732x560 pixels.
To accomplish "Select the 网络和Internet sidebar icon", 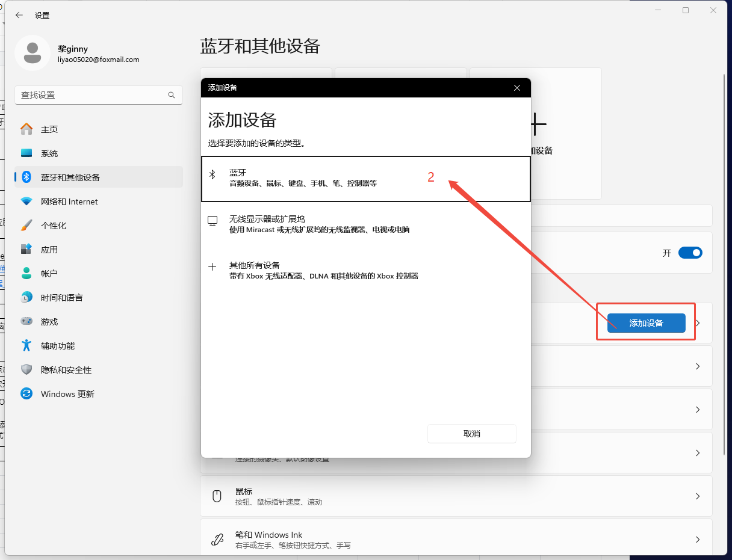I will pyautogui.click(x=28, y=201).
